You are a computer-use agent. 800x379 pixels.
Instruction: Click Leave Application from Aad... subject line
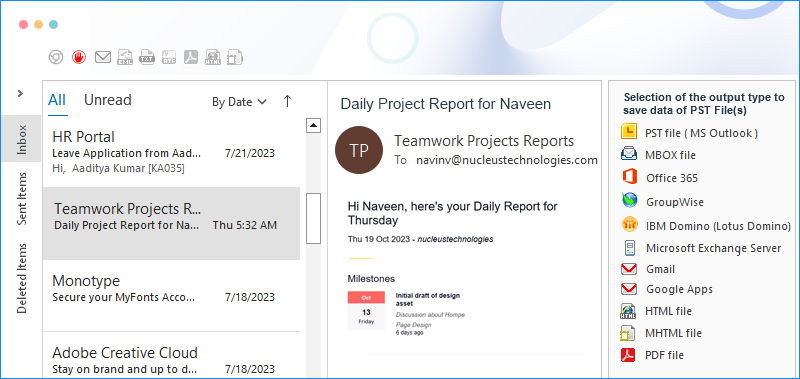point(127,153)
